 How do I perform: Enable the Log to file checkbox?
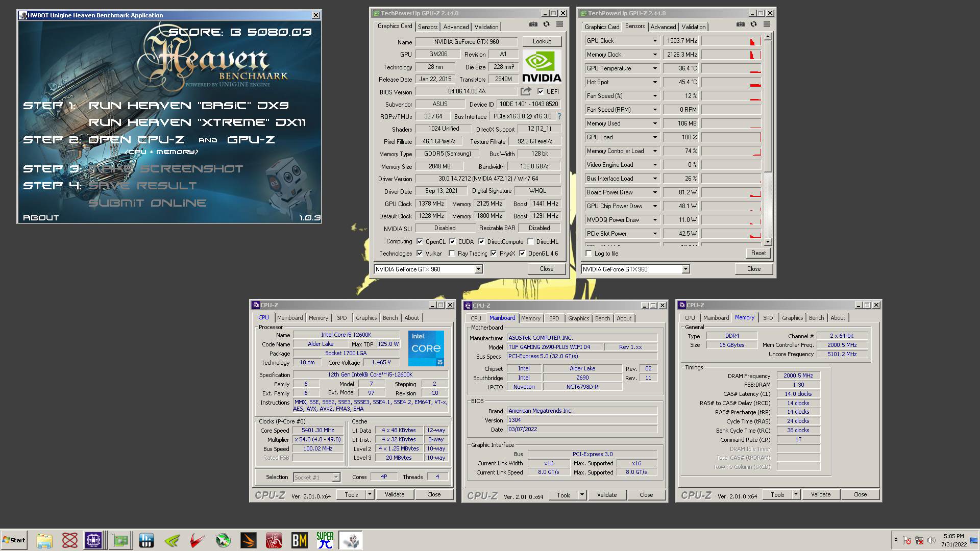(x=589, y=254)
